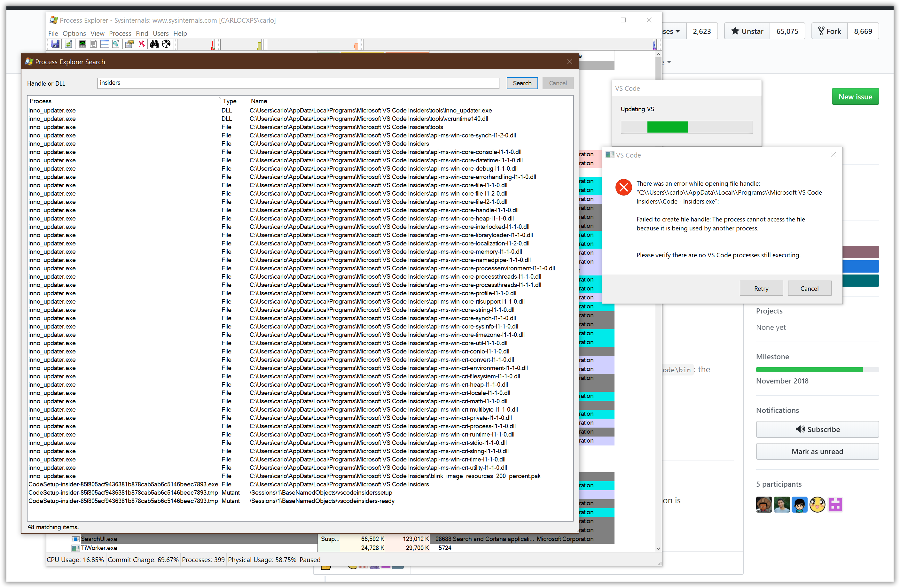Image resolution: width=900 pixels, height=588 pixels.
Task: Click Subscribe in GitHub Notifications
Action: [817, 429]
